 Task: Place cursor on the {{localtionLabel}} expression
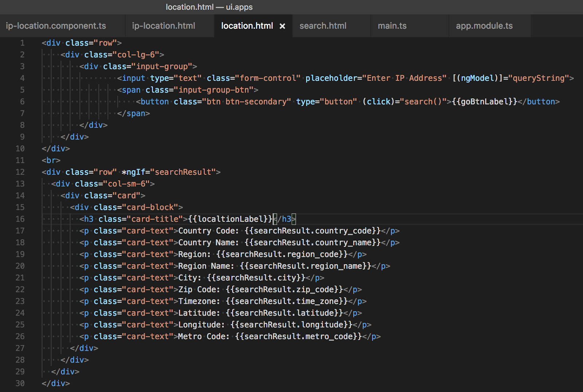230,219
